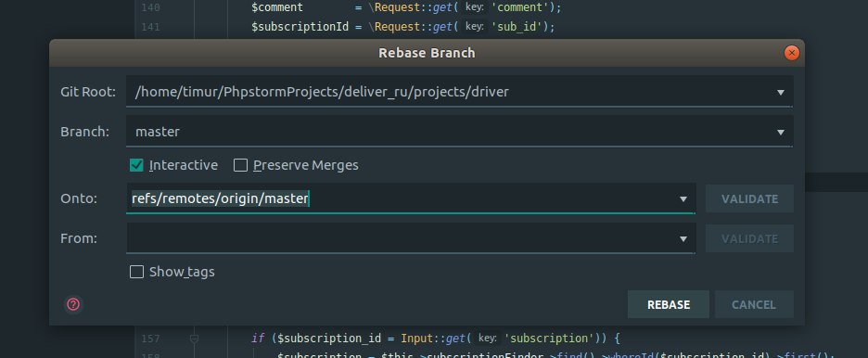Select the Git Root path combo box
The image size is (868, 358).
tap(459, 92)
